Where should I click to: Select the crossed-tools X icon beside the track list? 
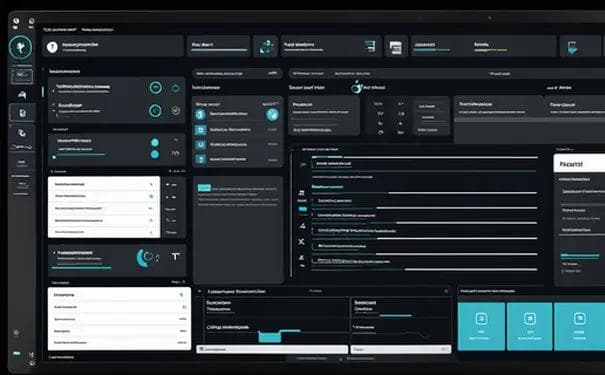tap(301, 242)
